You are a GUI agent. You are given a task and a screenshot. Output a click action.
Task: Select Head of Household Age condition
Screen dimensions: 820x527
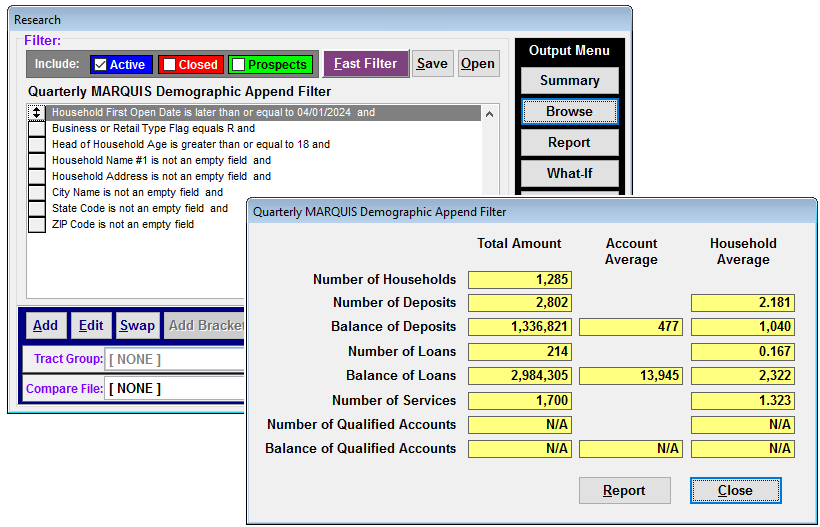click(191, 144)
